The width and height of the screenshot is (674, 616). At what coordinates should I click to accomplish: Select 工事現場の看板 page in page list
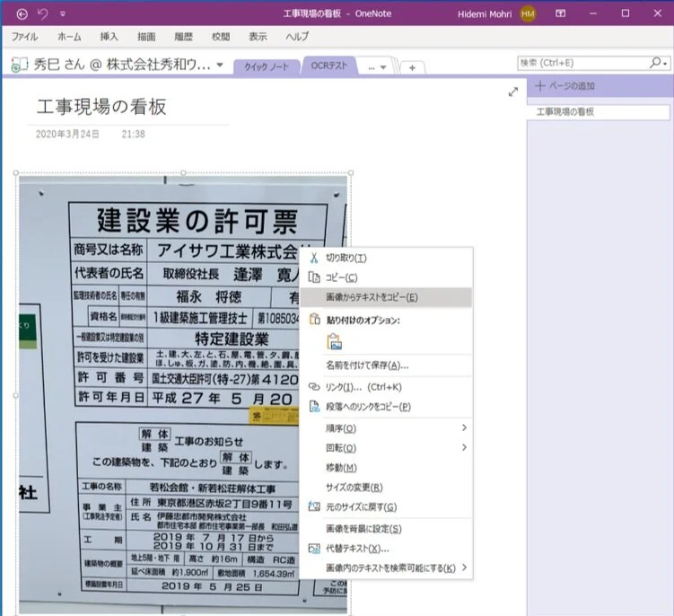click(x=597, y=112)
